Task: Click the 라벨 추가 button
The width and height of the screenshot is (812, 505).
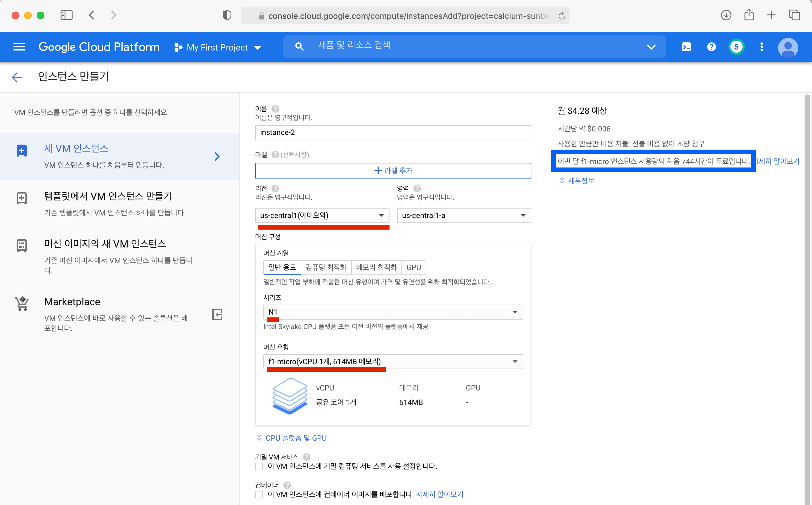Action: [393, 171]
